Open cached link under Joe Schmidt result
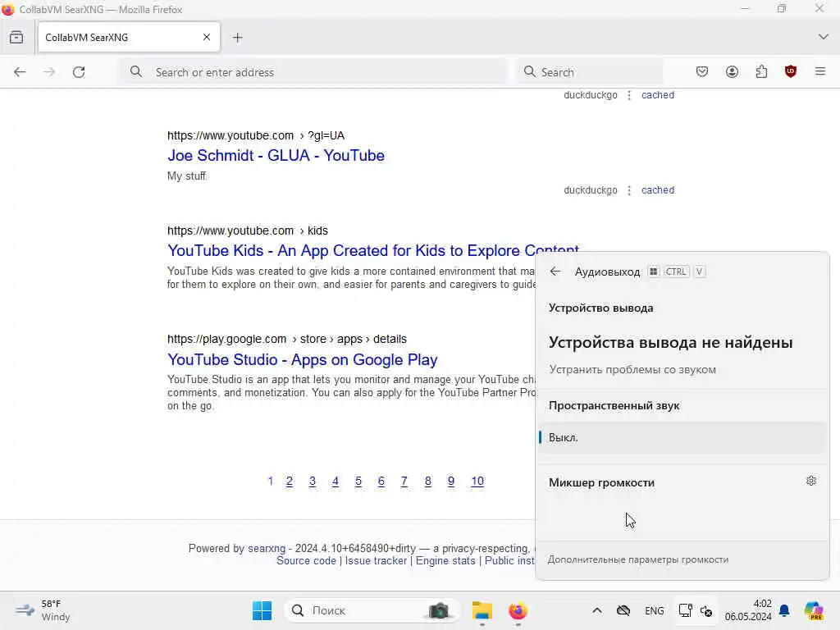This screenshot has height=630, width=840. pos(658,190)
